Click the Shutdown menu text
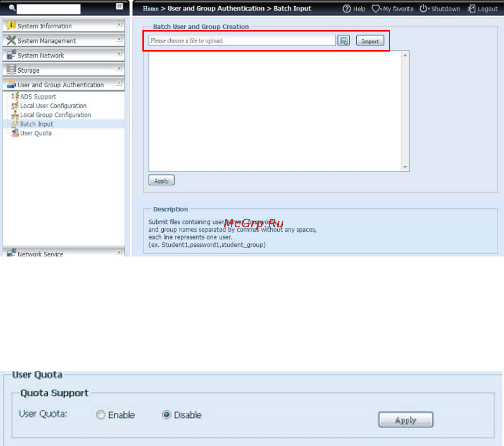 [446, 9]
